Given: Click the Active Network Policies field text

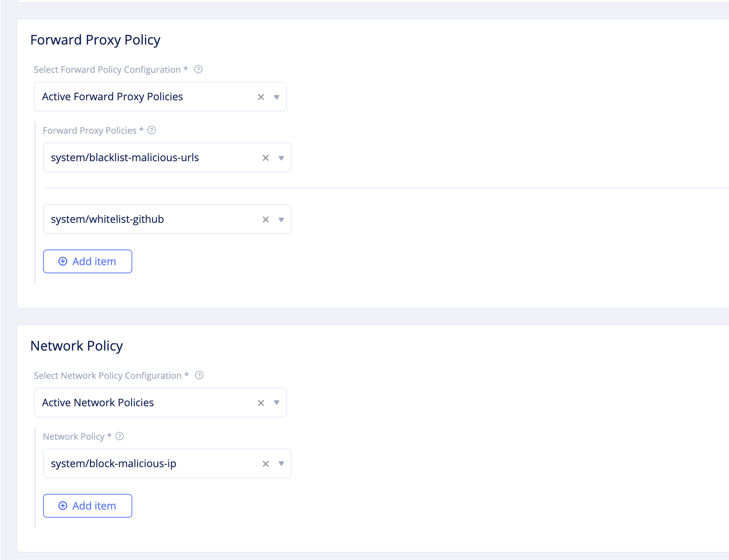Looking at the screenshot, I should pyautogui.click(x=98, y=403).
